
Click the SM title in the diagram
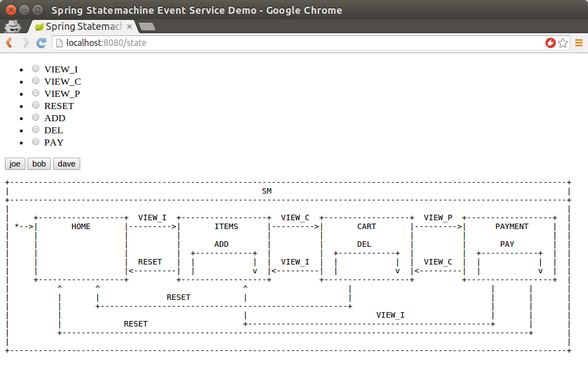pos(267,191)
